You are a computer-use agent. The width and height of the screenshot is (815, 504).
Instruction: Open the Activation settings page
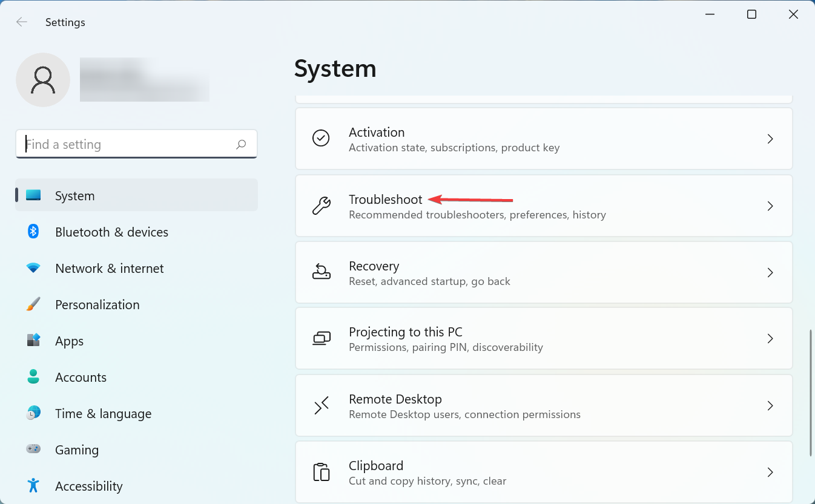543,139
